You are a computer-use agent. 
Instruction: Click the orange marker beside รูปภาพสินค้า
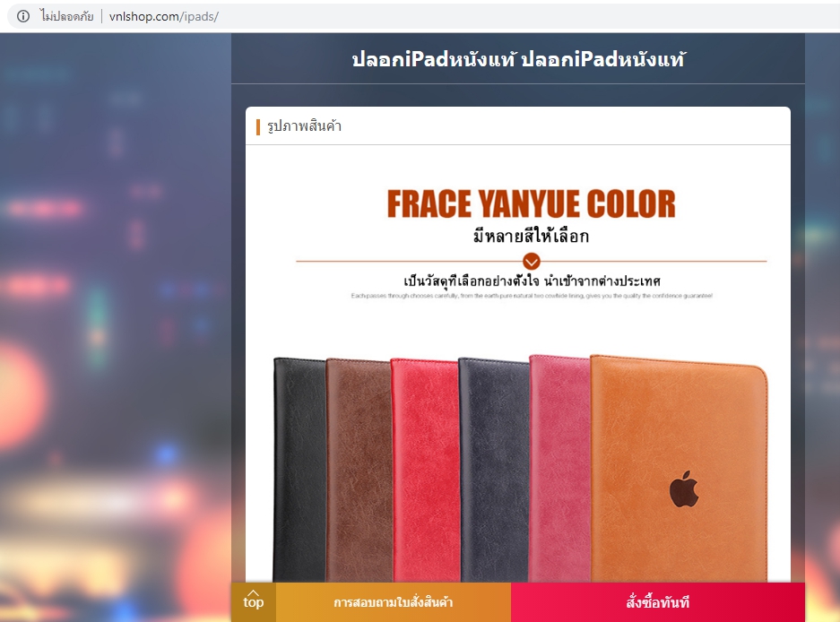tap(258, 127)
